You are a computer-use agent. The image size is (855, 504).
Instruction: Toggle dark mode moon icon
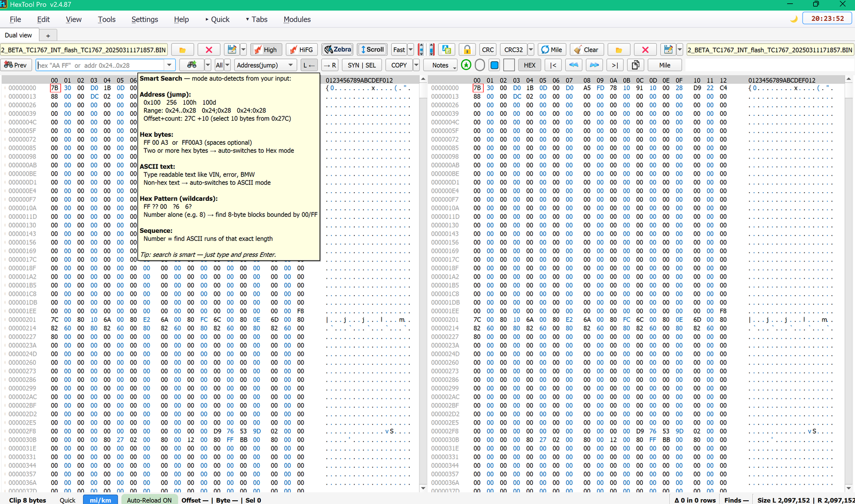coord(794,19)
